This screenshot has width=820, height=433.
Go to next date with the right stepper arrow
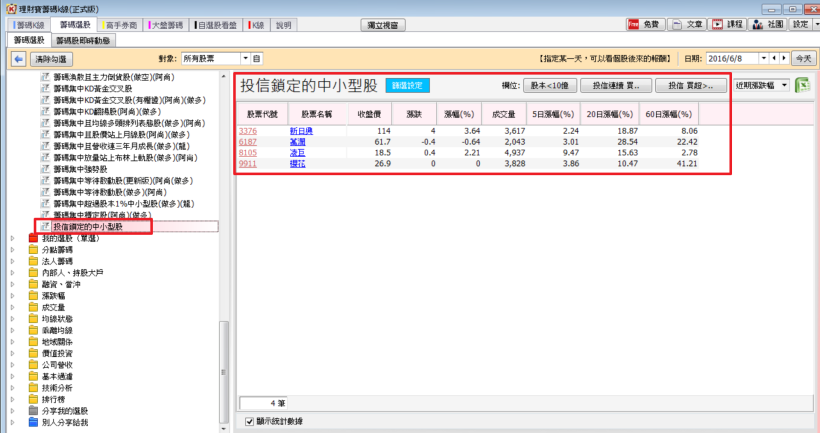coord(784,59)
